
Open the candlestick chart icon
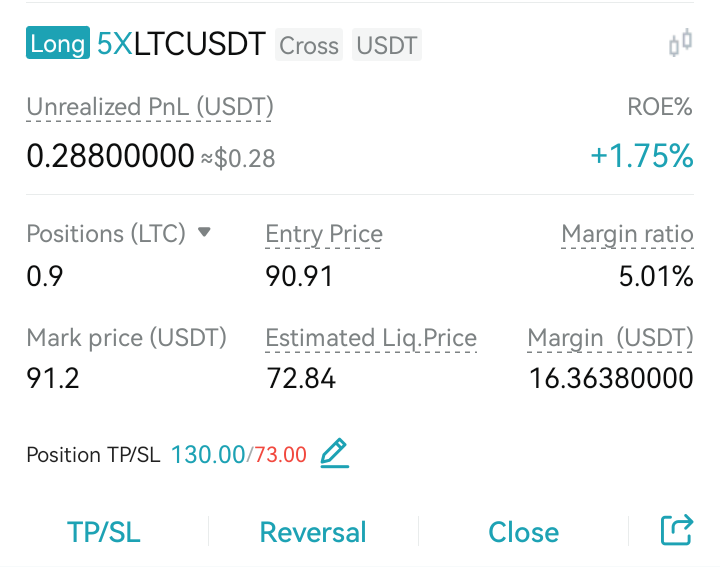pos(681,43)
